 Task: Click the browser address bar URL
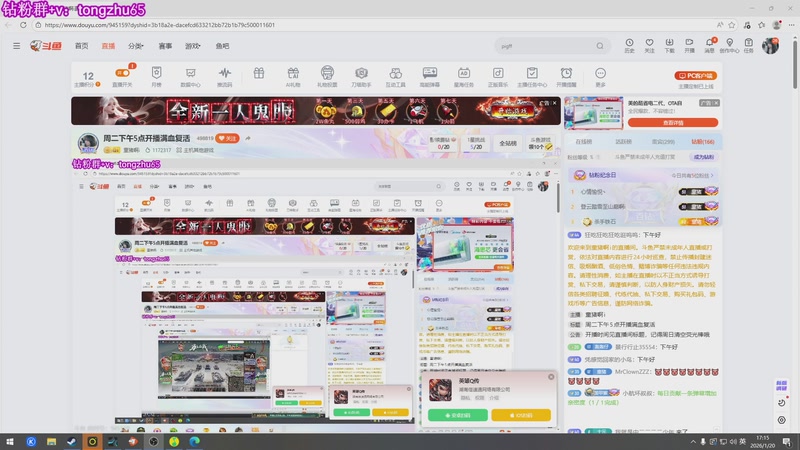(x=160, y=24)
